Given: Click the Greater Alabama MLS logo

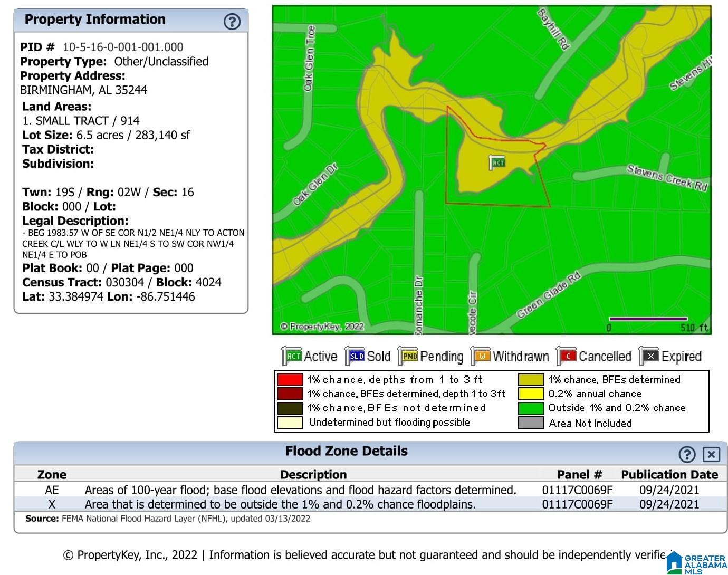Looking at the screenshot, I should click(696, 563).
